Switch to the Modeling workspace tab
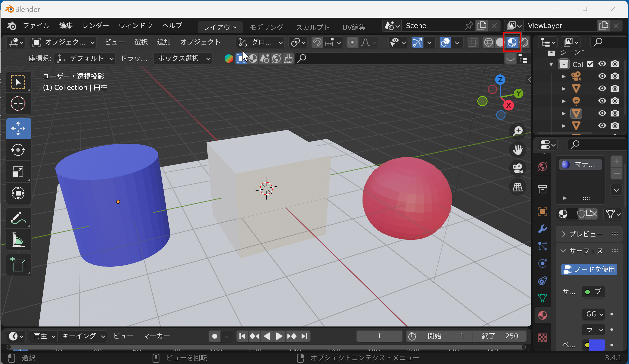The height and width of the screenshot is (364, 629). coord(266,27)
